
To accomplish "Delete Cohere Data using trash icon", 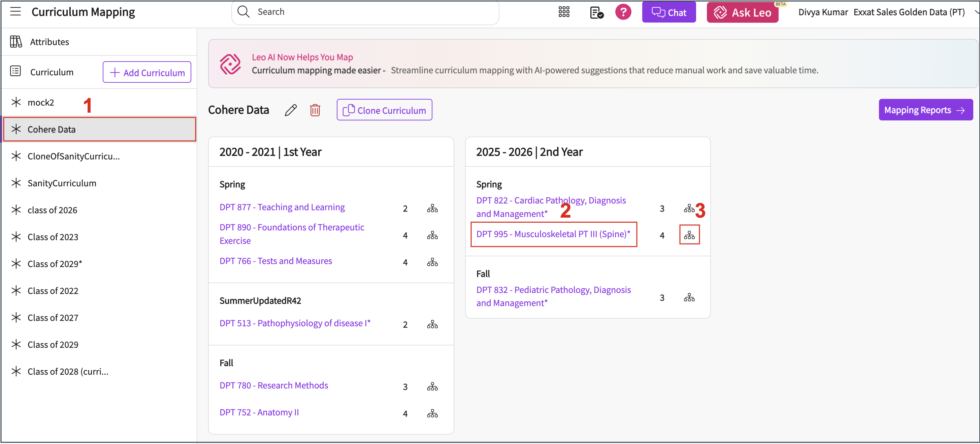I will click(x=315, y=110).
